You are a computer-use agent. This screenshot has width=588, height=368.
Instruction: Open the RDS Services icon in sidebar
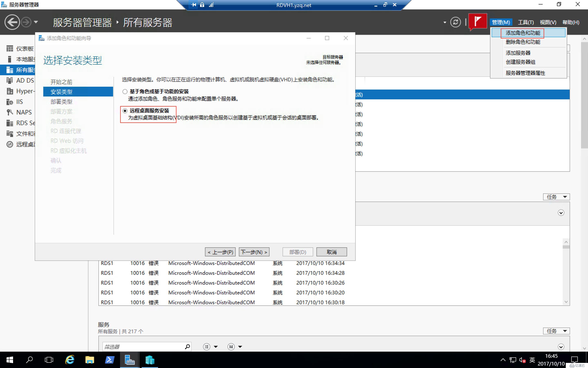10,123
